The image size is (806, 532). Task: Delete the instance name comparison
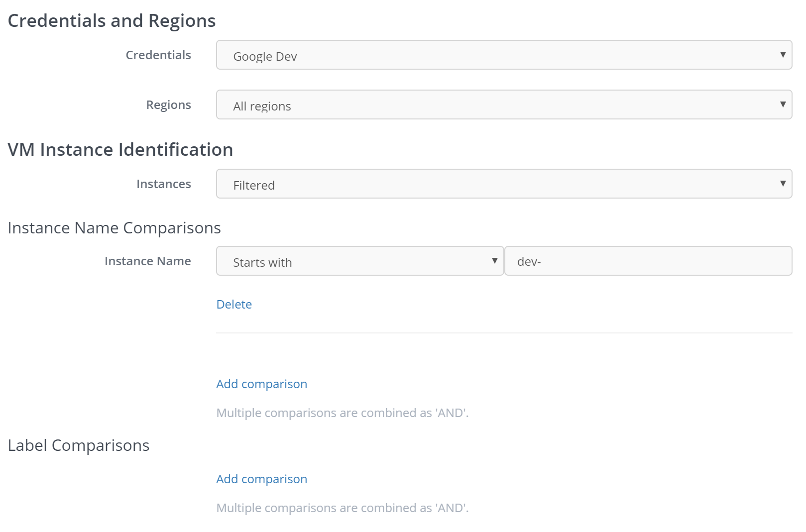pyautogui.click(x=234, y=305)
